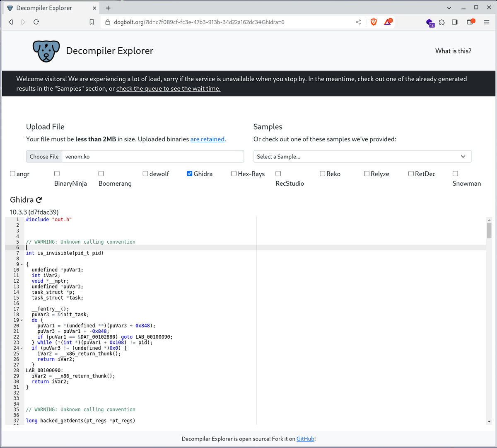Click the Decompiler Explorer page title
Screen dimensions: 497x448
click(x=110, y=51)
